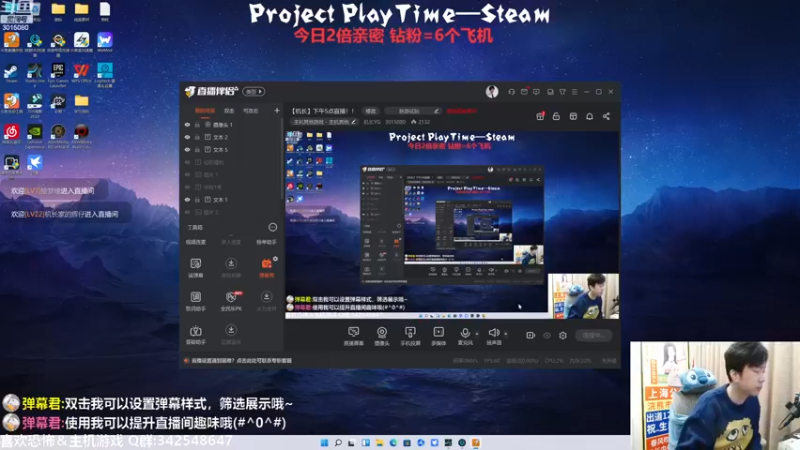This screenshot has height=450, width=800.
Task: Open gift box icon with red badge
Action: click(x=540, y=116)
